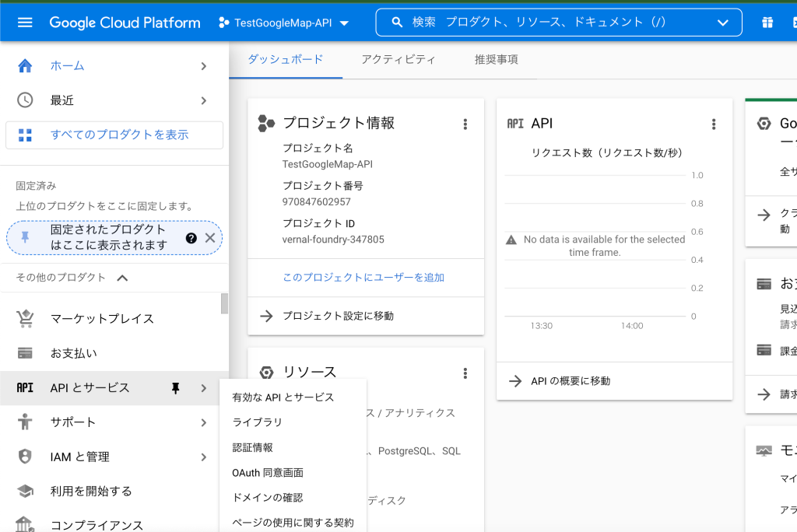797x532 pixels.
Task: Open プロジェクト情報 card options menu
Action: coord(465,124)
